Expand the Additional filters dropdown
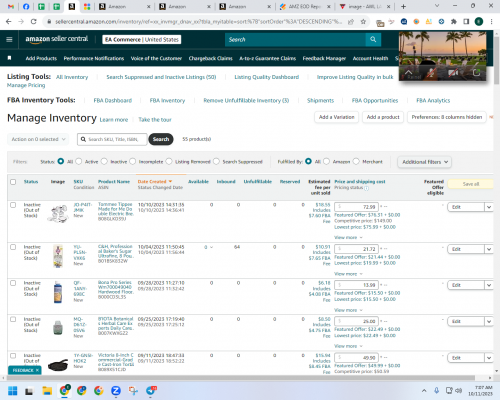Image resolution: width=500 pixels, height=400 pixels. pyautogui.click(x=425, y=162)
